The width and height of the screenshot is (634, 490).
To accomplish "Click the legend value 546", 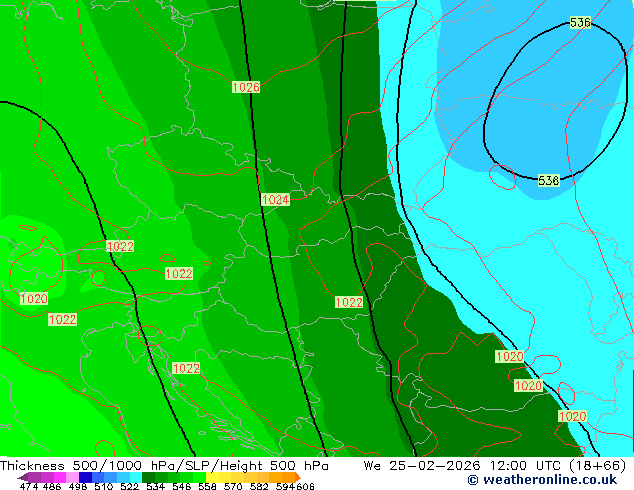I will (182, 486).
